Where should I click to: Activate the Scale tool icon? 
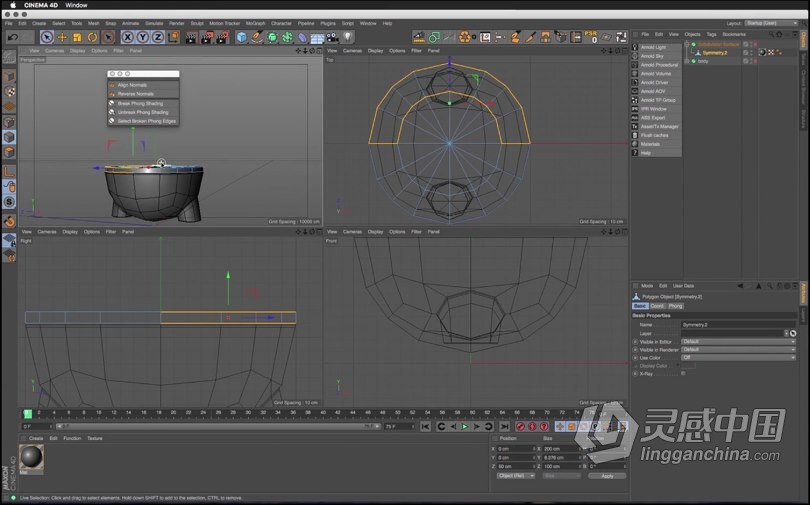pos(77,37)
